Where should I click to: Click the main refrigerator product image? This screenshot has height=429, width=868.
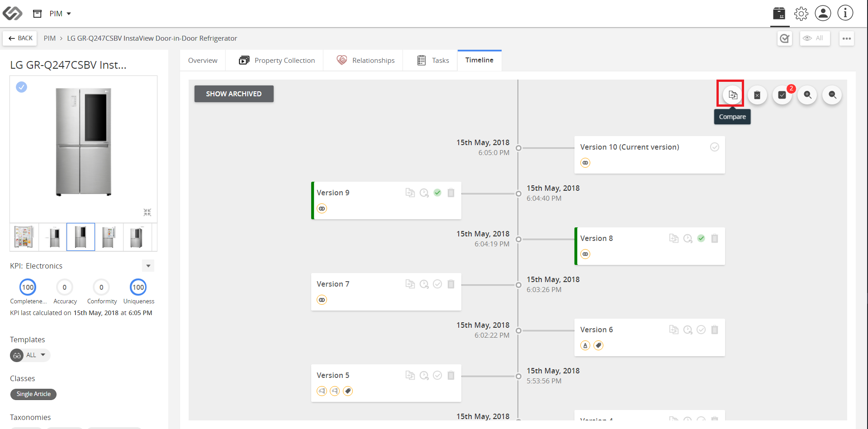(x=84, y=142)
